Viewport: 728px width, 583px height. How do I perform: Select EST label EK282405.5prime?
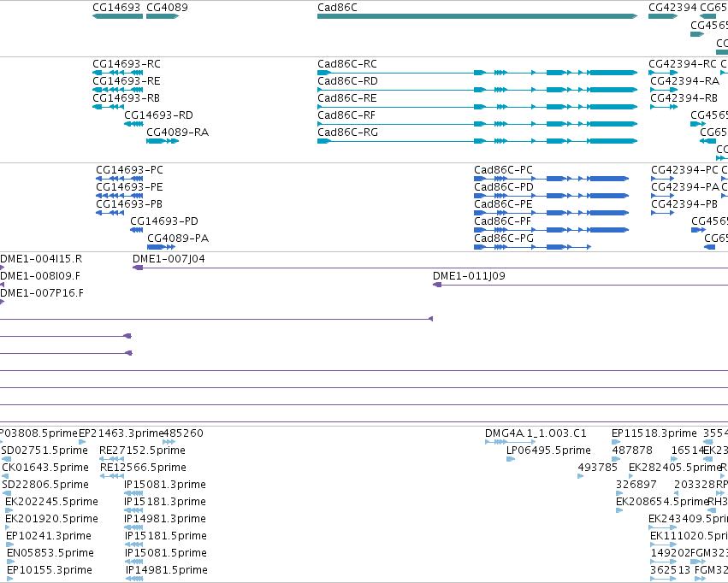tap(675, 468)
